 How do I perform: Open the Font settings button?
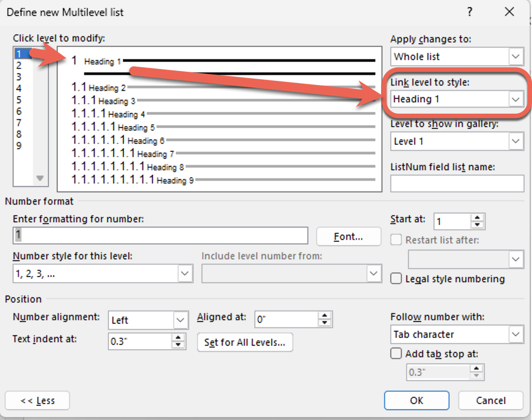coord(348,236)
